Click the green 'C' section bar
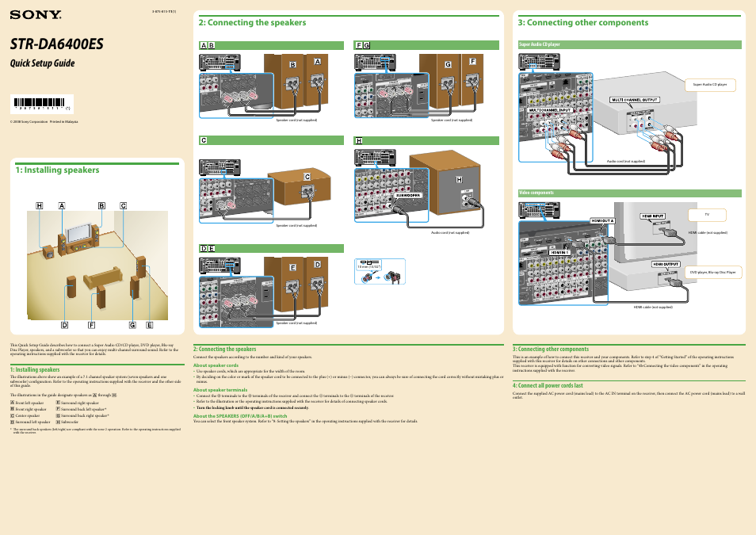The height and width of the screenshot is (535, 756). tap(272, 140)
